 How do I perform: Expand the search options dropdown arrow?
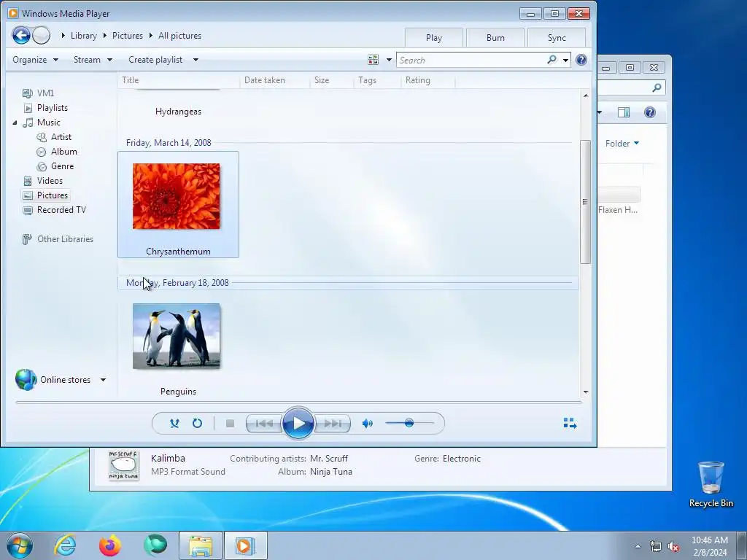click(565, 60)
